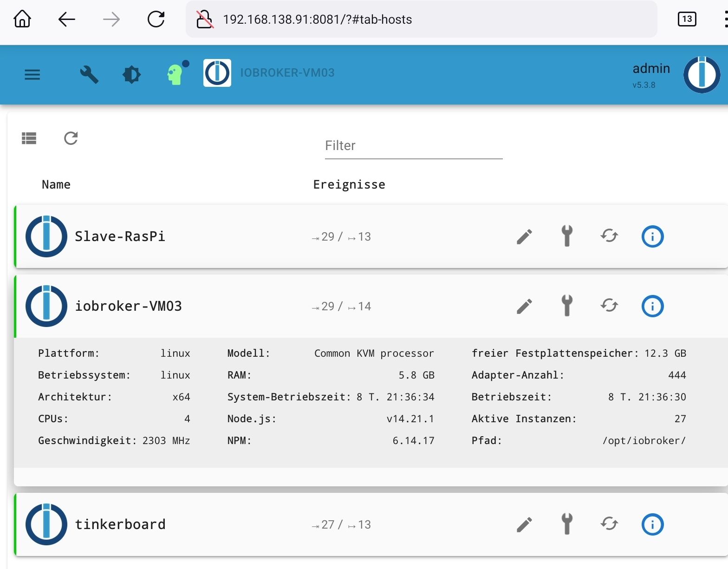The image size is (728, 569).
Task: Click free disk space 12.3 GB
Action: [665, 353]
